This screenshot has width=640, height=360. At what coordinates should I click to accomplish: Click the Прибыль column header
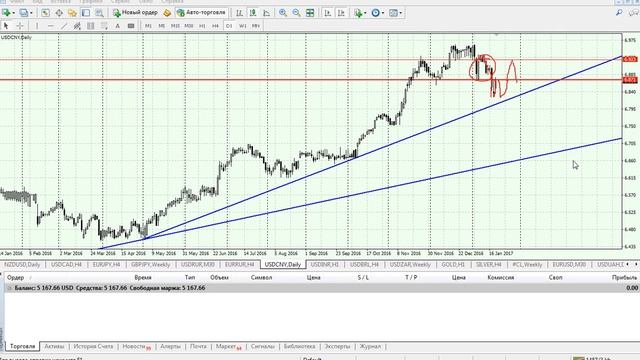624,277
